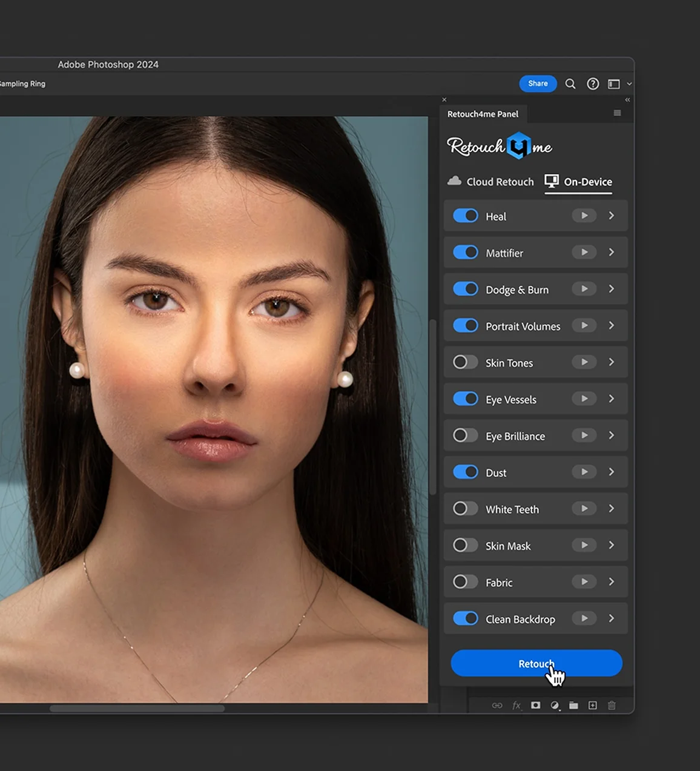
Task: Click the search magnifier icon
Action: (x=570, y=84)
